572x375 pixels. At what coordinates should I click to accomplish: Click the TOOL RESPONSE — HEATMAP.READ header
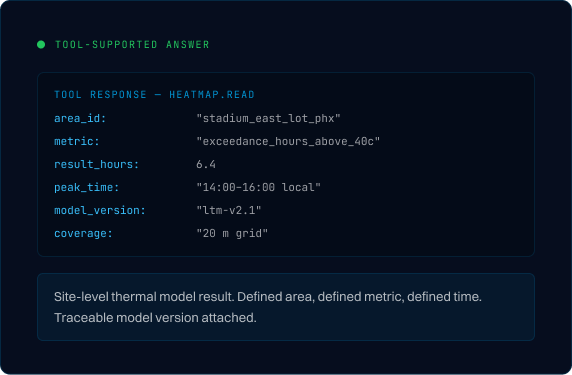tap(154, 94)
